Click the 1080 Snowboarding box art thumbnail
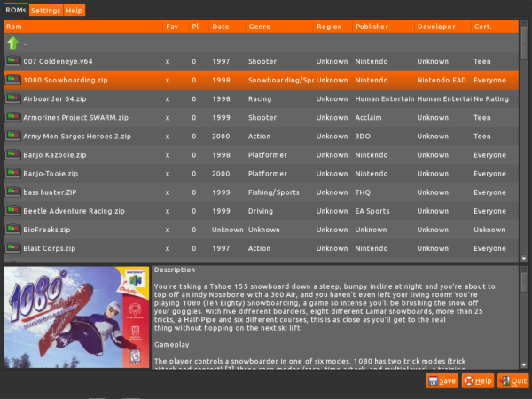This screenshot has height=399, width=532. click(76, 317)
